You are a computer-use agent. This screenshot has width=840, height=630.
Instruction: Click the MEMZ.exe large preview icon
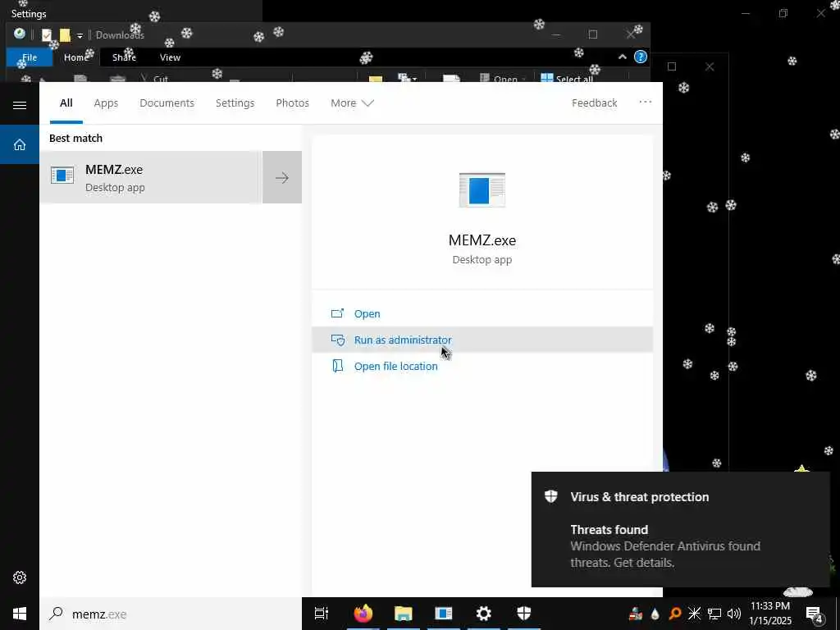coord(482,190)
